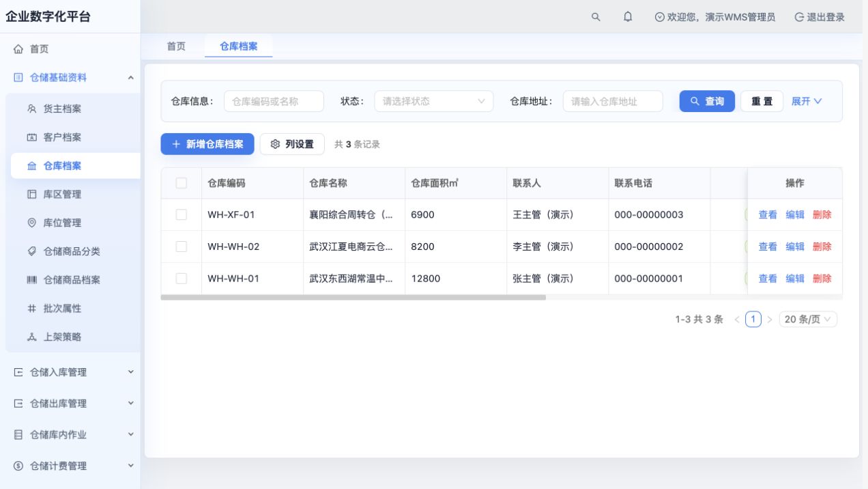The height and width of the screenshot is (489, 868).
Task: Select page 1 in pagination
Action: [753, 320]
